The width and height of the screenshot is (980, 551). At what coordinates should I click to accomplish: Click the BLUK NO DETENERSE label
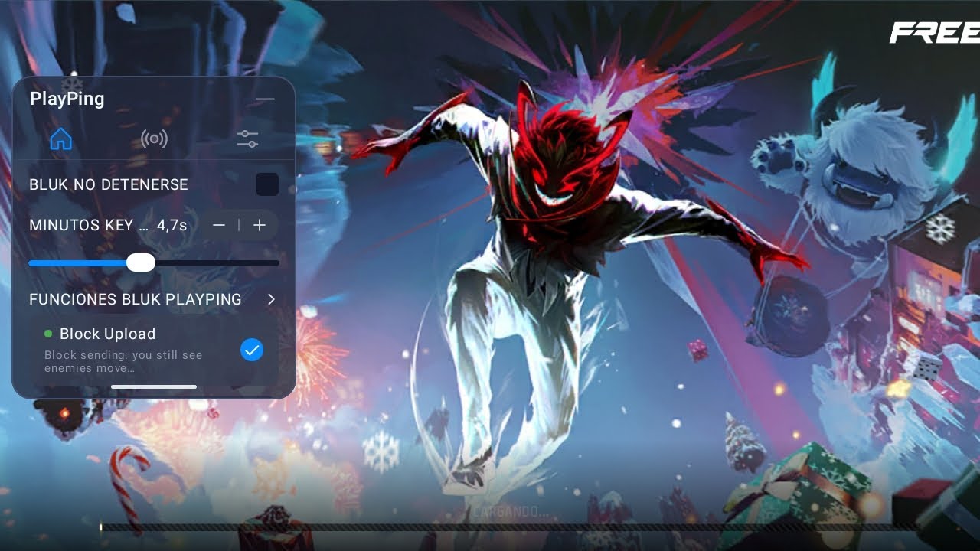click(109, 184)
